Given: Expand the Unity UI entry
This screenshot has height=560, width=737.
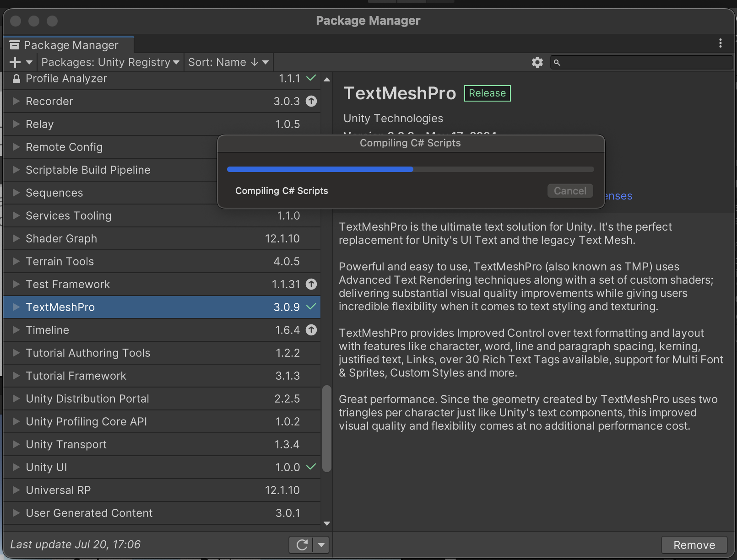Looking at the screenshot, I should tap(16, 467).
